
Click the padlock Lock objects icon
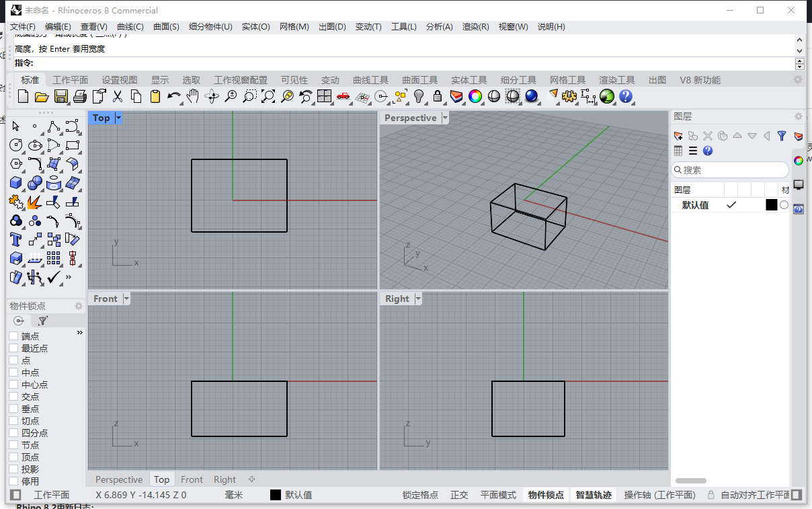pos(438,96)
